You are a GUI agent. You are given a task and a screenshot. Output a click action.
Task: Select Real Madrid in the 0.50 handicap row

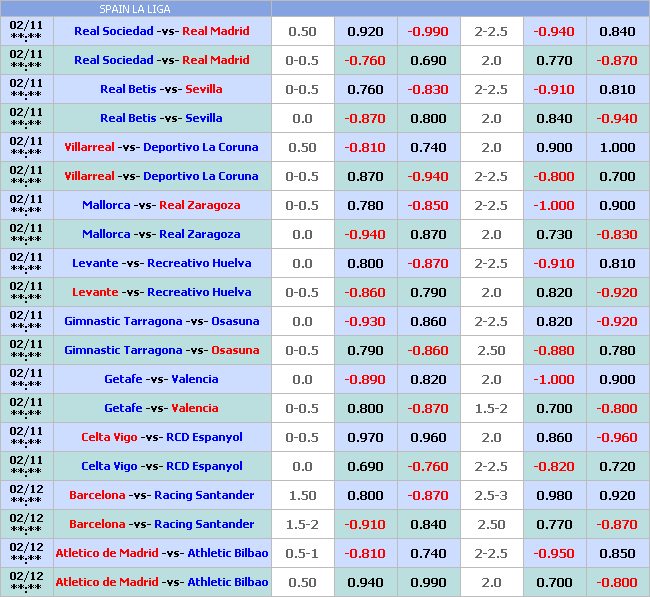click(x=216, y=31)
